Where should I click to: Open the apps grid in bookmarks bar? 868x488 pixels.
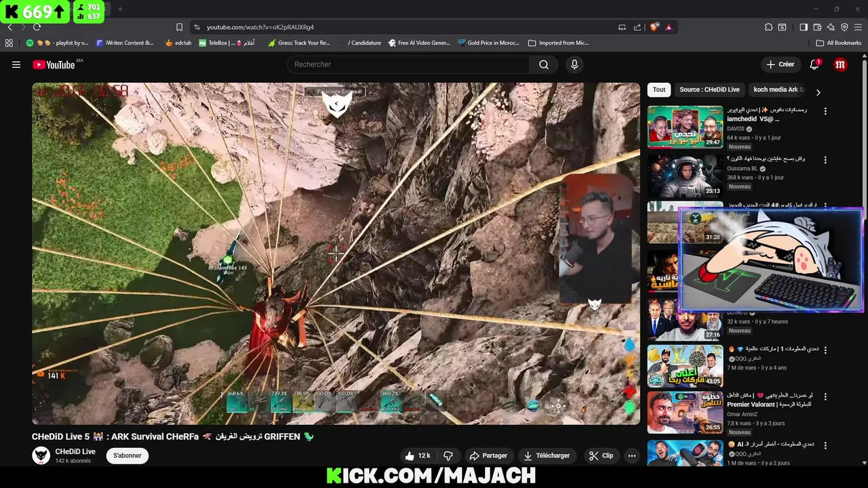coord(9,43)
